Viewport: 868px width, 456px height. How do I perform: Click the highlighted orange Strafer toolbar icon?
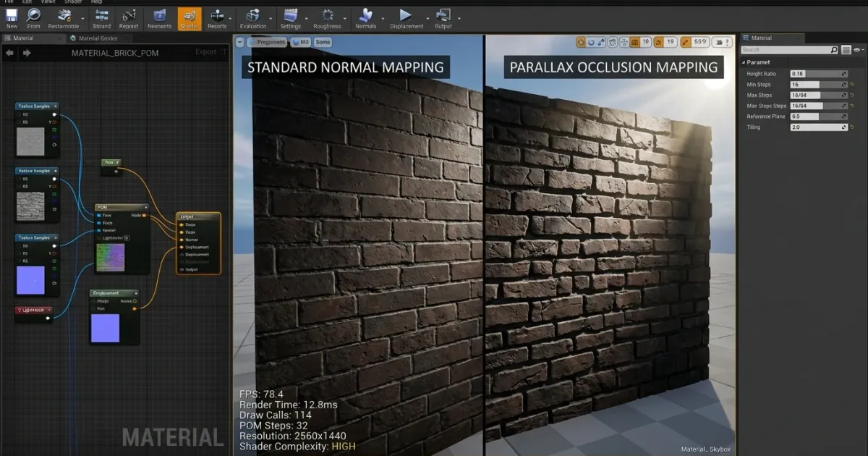click(x=190, y=18)
